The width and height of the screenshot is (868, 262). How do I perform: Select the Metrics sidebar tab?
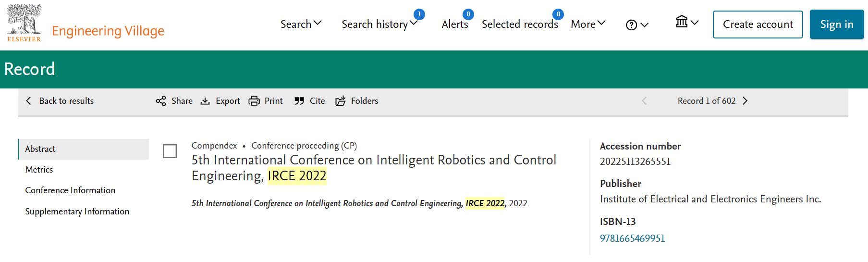pos(39,170)
